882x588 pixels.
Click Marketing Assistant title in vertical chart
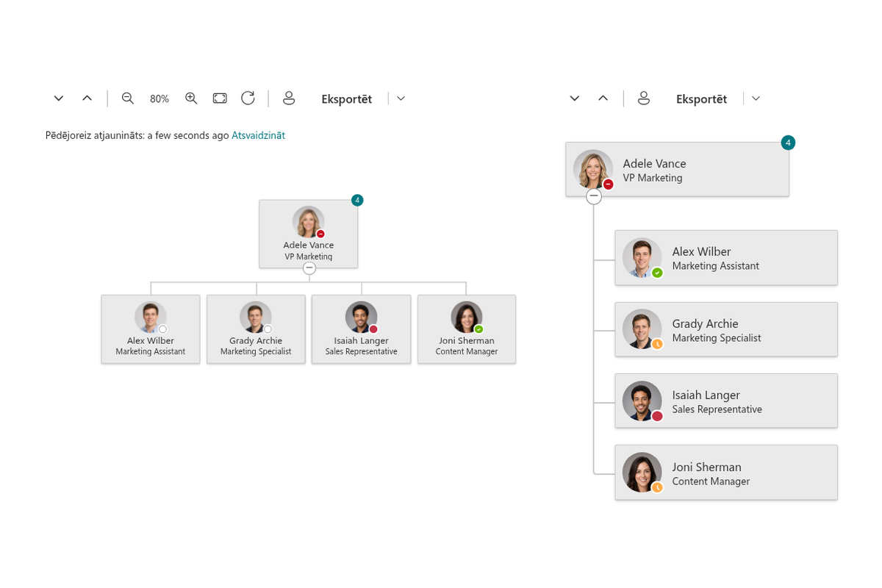click(x=716, y=266)
